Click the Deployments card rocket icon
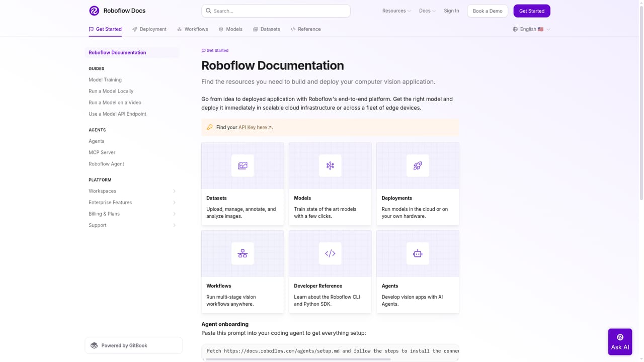This screenshot has width=644, height=362. coord(418,165)
